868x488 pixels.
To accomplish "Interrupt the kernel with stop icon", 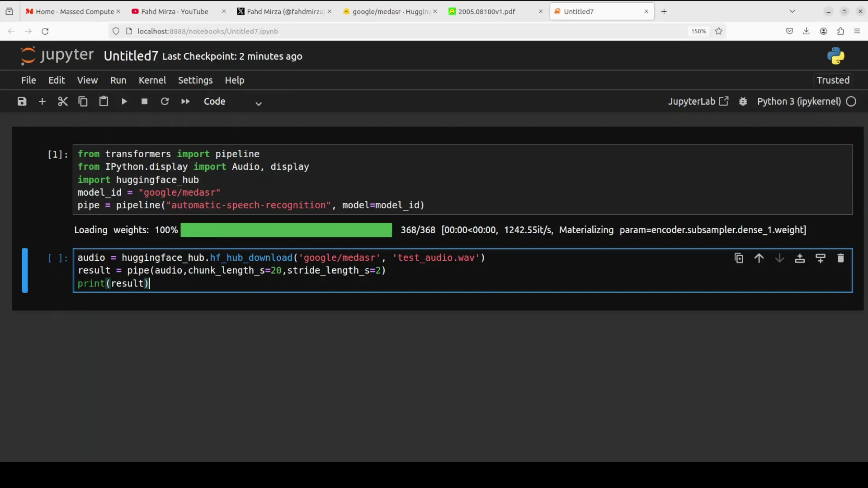I will (145, 101).
